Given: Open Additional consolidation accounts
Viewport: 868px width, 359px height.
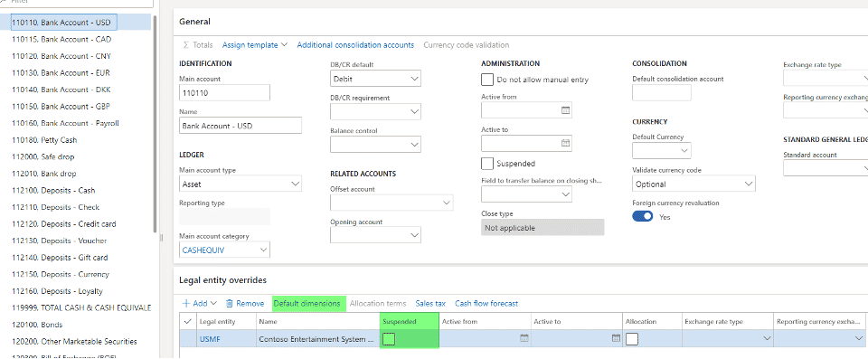Looking at the screenshot, I should pos(355,45).
